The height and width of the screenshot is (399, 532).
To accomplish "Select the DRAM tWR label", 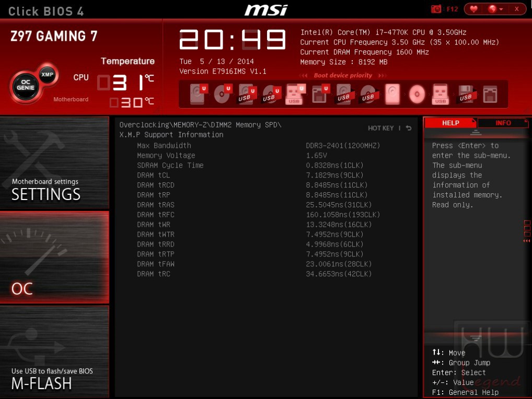I will point(153,224).
